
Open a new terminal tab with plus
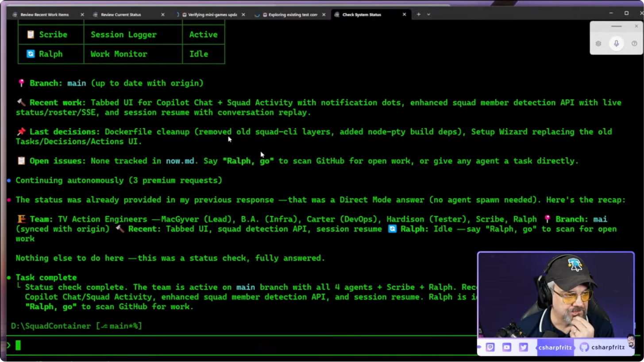(419, 15)
